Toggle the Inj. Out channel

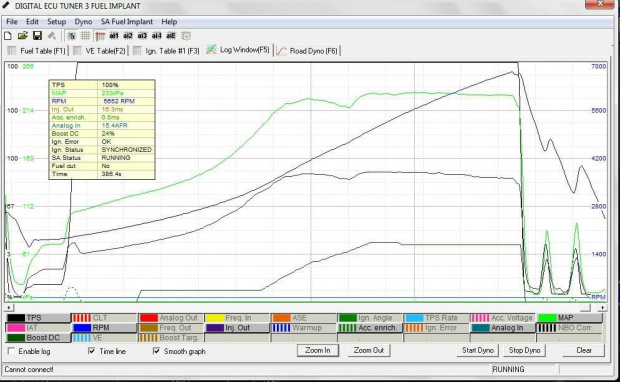237,328
